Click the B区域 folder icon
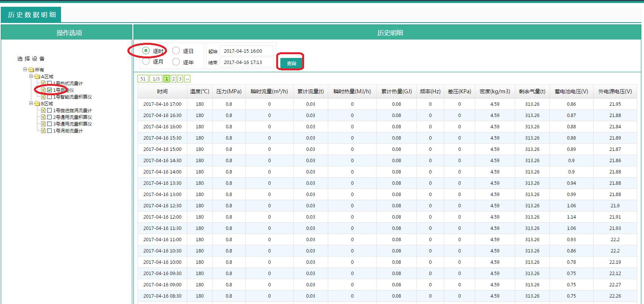Screen dimensions: 644x304 [37, 103]
